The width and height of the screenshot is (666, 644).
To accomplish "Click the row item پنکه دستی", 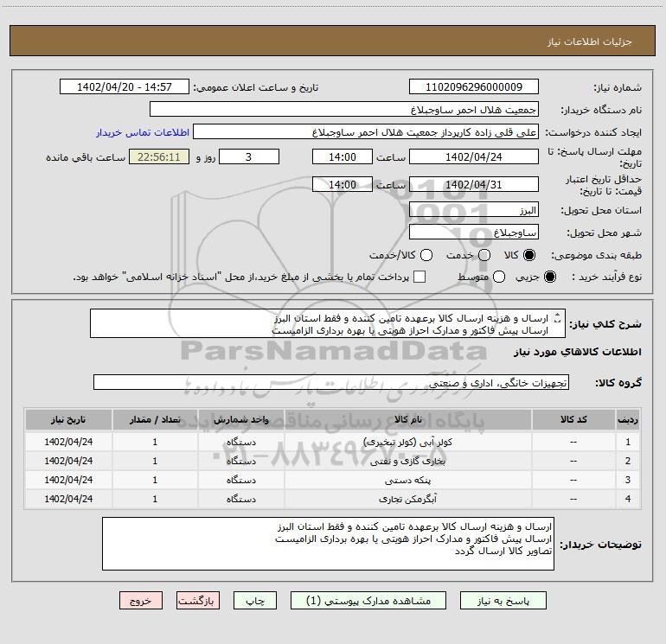I will (x=407, y=480).
